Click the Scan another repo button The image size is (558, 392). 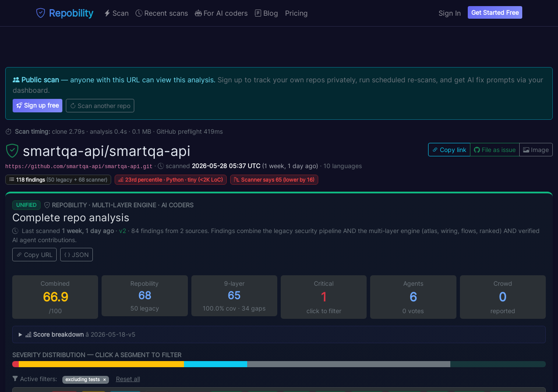pyautogui.click(x=100, y=105)
